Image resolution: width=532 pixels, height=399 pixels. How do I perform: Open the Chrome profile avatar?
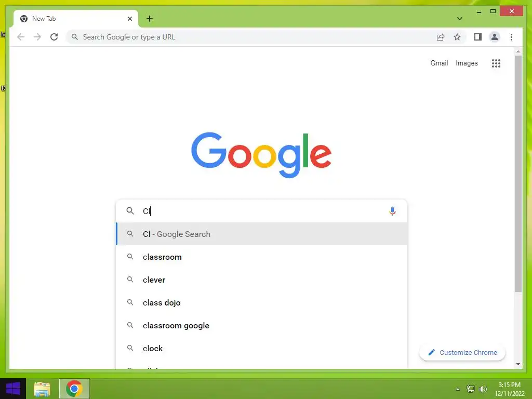495,37
